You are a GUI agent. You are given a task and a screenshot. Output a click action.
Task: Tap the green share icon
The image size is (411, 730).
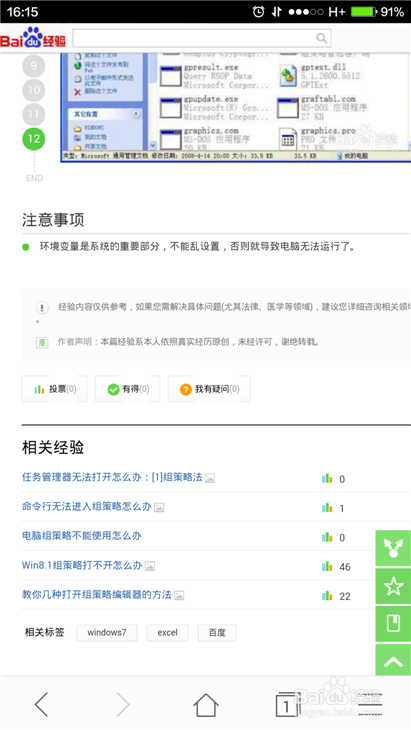(393, 548)
